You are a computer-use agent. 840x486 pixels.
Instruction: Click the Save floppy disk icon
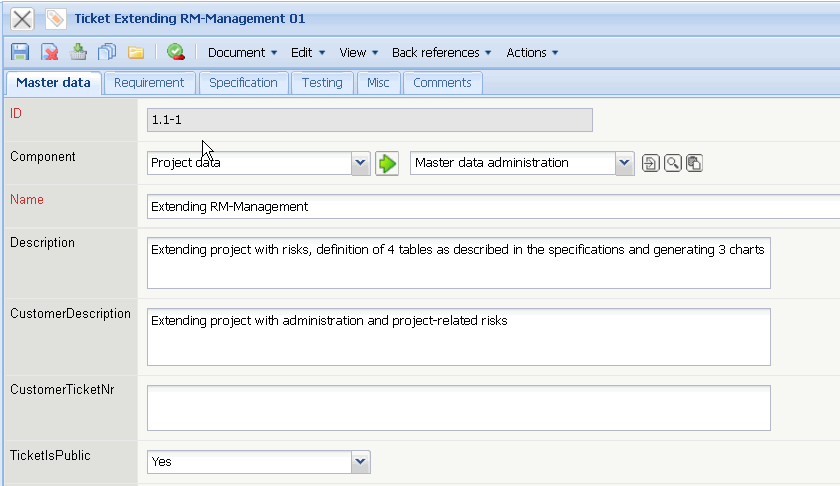20,52
